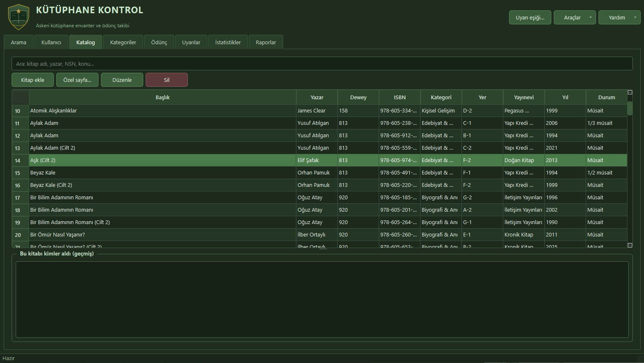Click the 1/3 müsait status cell

click(607, 123)
